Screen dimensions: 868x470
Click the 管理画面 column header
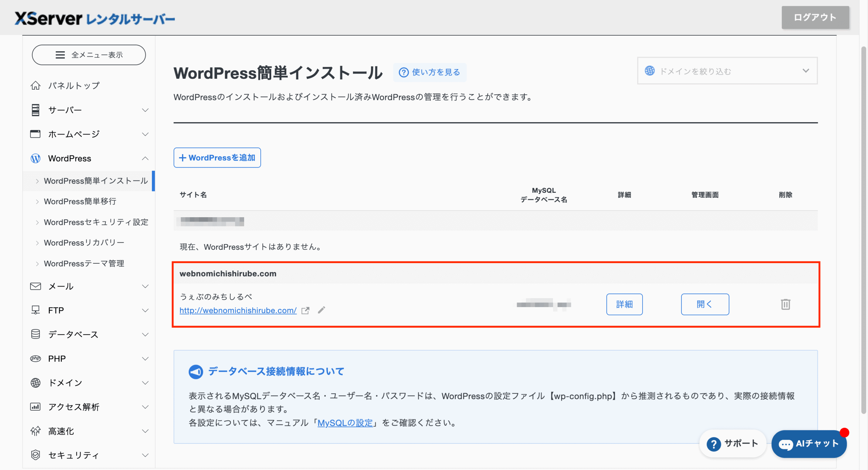tap(705, 195)
